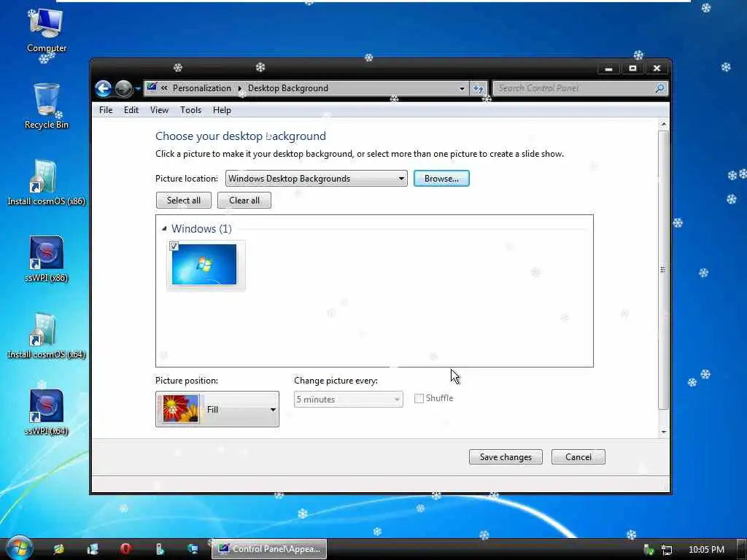Collapse the Windows (1) group

(x=164, y=228)
